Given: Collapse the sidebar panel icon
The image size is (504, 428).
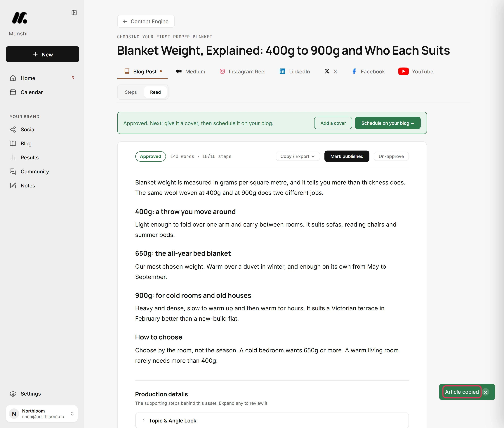Looking at the screenshot, I should (74, 13).
